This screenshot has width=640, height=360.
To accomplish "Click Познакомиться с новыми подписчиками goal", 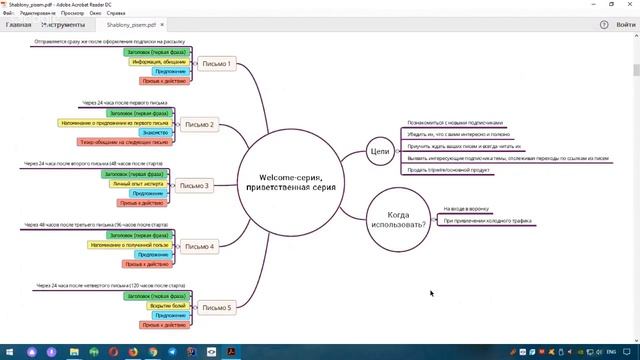I will (x=455, y=122).
